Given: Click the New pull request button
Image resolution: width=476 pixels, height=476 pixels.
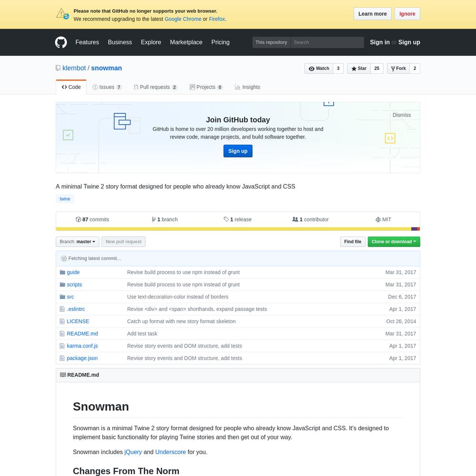Looking at the screenshot, I should click(x=123, y=242).
